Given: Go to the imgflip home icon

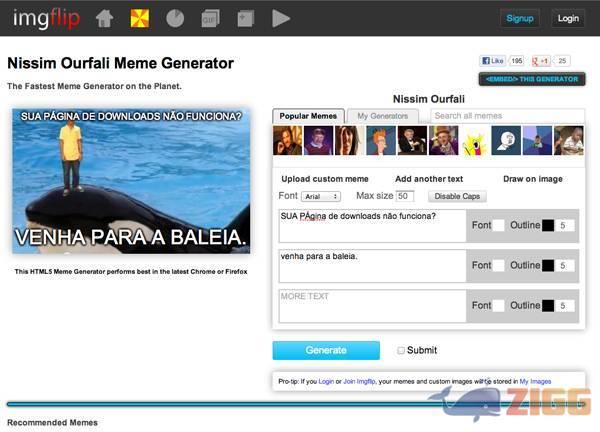Looking at the screenshot, I should (x=104, y=18).
